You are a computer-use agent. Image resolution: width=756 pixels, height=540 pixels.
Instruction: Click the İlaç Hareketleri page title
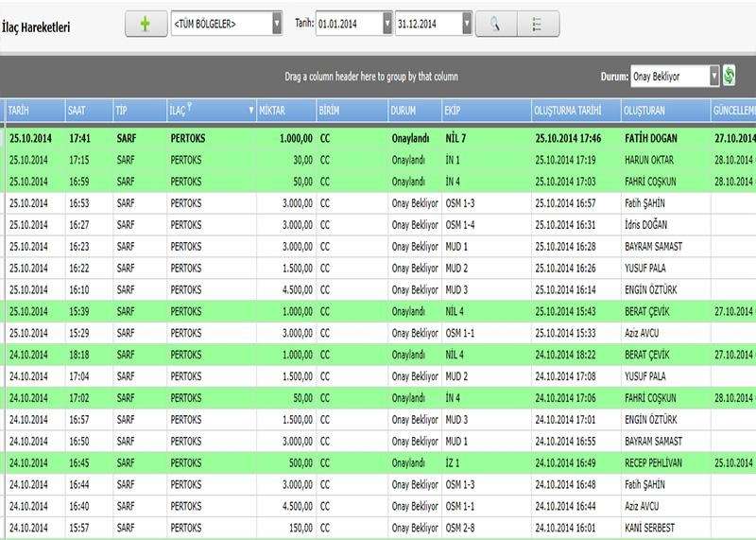[36, 26]
